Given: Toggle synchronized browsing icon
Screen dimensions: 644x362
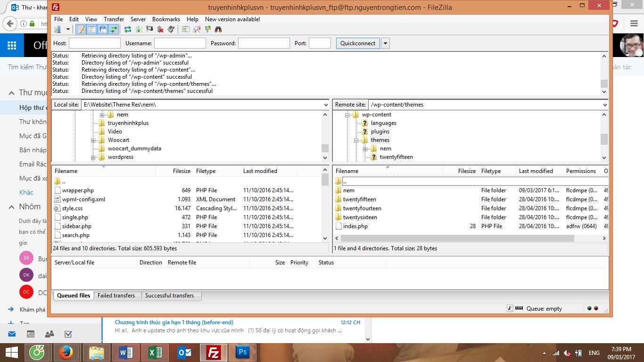Looking at the screenshot, I should pos(207,29).
